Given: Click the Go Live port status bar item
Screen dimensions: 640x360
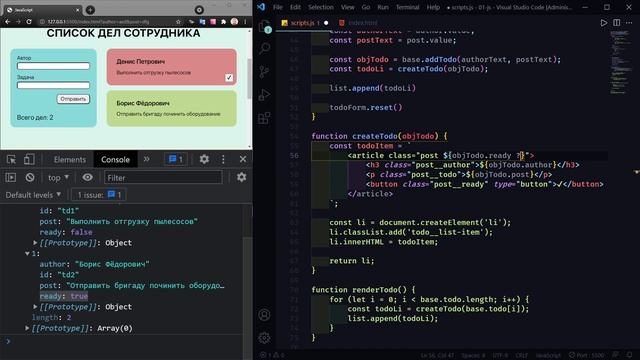Looking at the screenshot, I should click(587, 355).
